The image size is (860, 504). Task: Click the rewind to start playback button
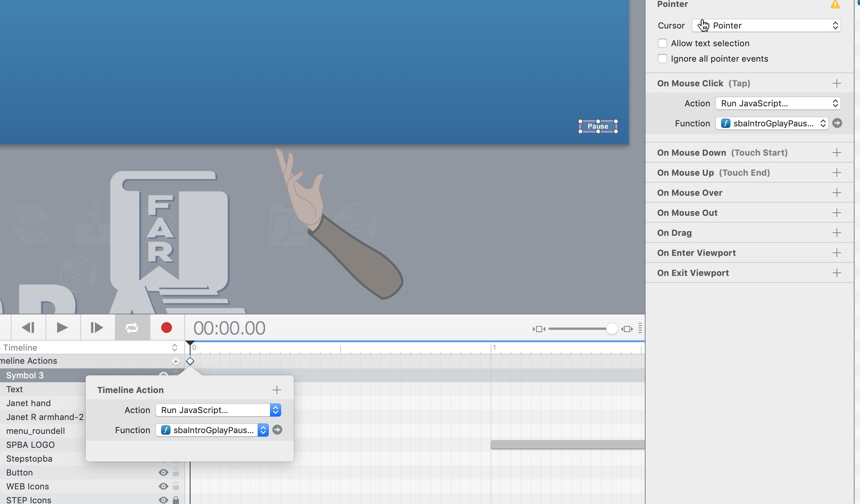[28, 328]
